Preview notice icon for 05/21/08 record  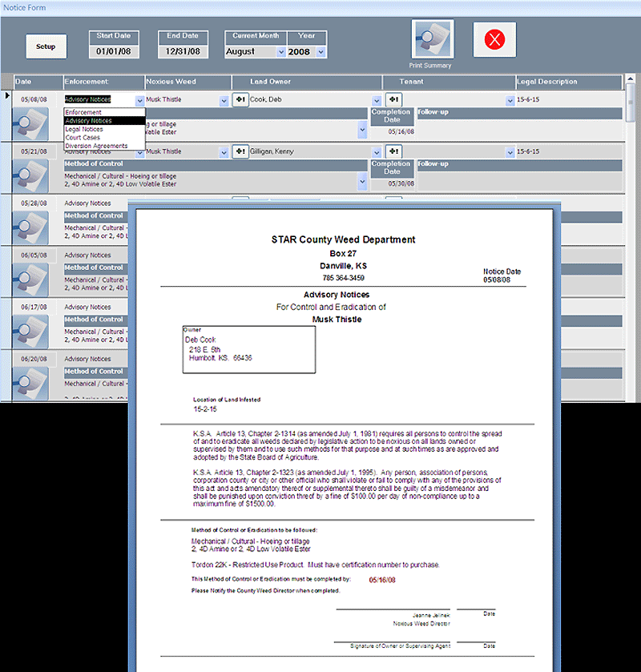click(30, 175)
